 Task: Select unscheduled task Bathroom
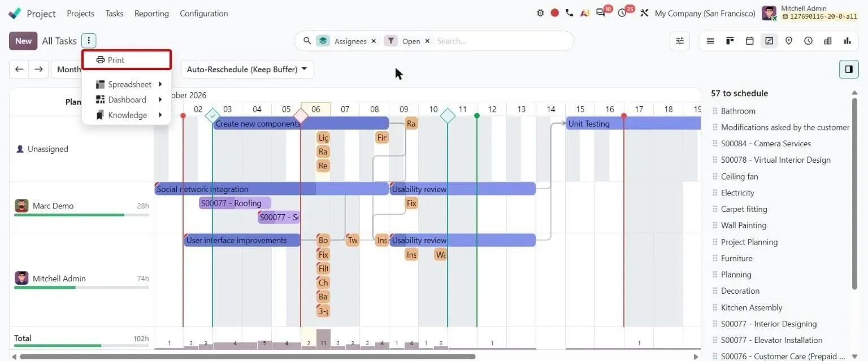point(738,111)
